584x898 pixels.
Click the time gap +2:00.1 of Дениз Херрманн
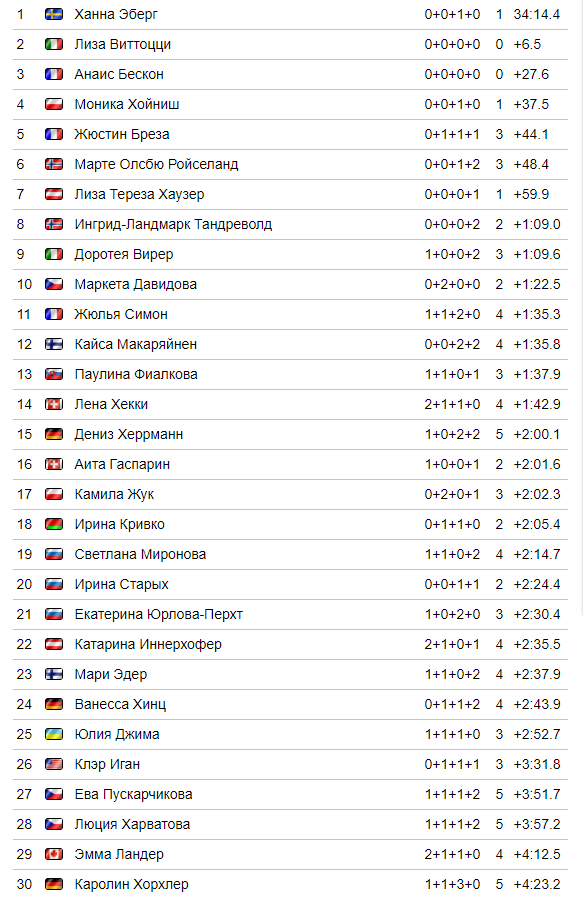point(537,434)
